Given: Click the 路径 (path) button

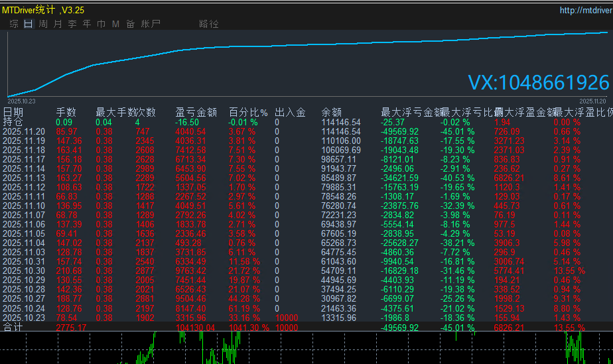Looking at the screenshot, I should tap(208, 24).
